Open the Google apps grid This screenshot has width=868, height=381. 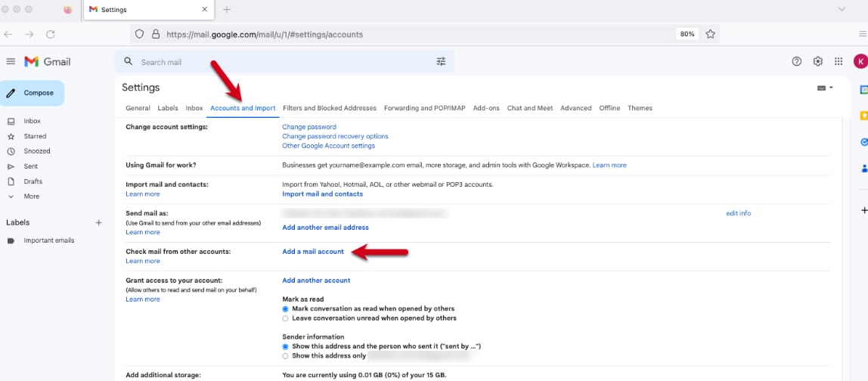(839, 61)
